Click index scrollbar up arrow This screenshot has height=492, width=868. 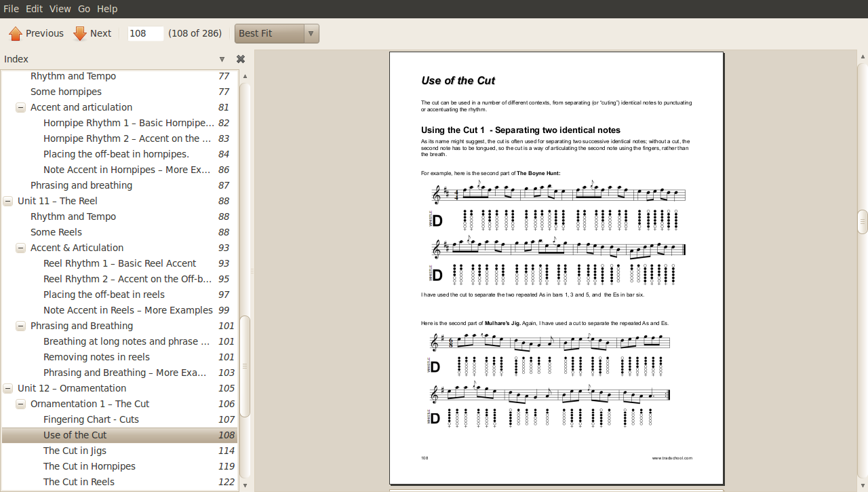245,76
